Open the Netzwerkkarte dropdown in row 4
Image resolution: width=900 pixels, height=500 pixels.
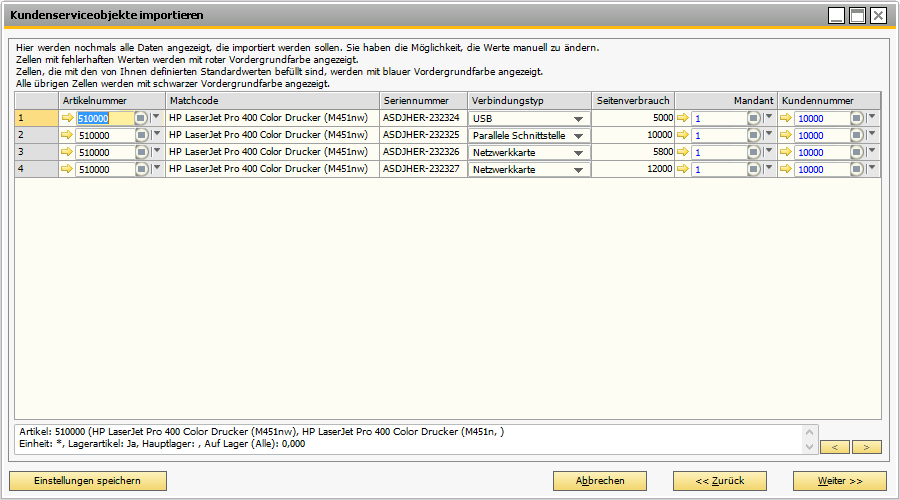579,170
